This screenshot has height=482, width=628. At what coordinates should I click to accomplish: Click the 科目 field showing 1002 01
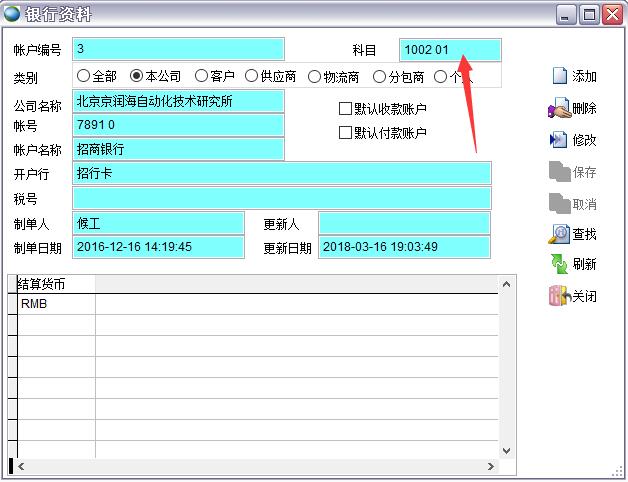(x=450, y=49)
